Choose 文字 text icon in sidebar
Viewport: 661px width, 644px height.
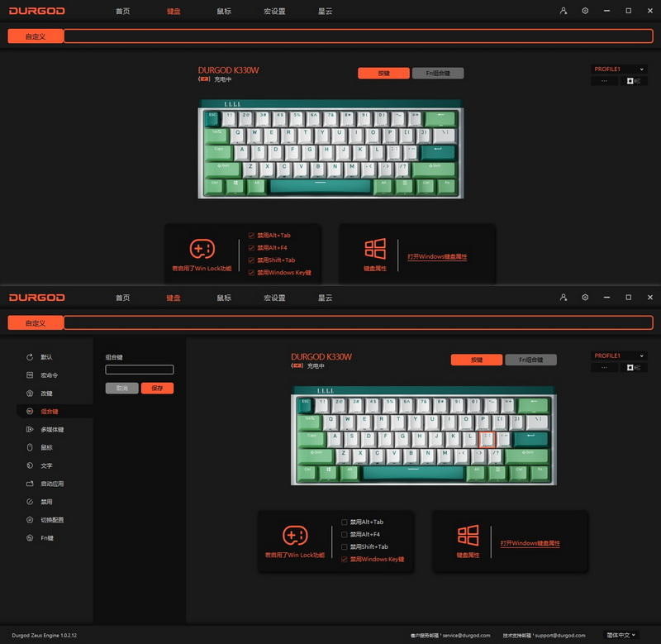30,465
